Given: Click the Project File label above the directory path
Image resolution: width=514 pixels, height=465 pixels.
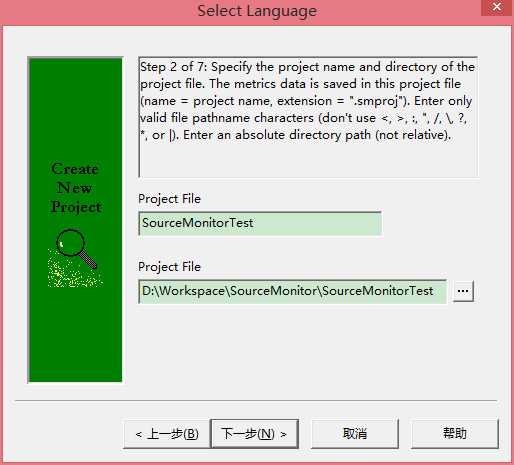Looking at the screenshot, I should point(169,267).
